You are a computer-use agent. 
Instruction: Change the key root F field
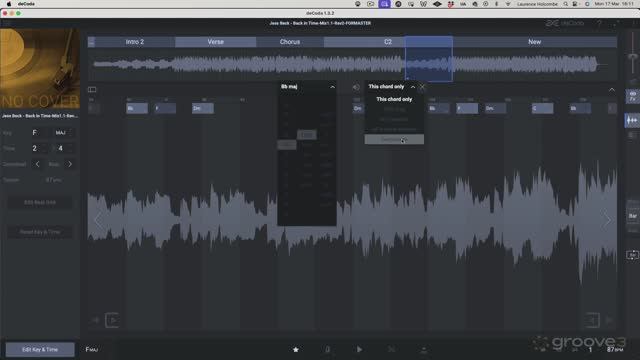click(35, 133)
